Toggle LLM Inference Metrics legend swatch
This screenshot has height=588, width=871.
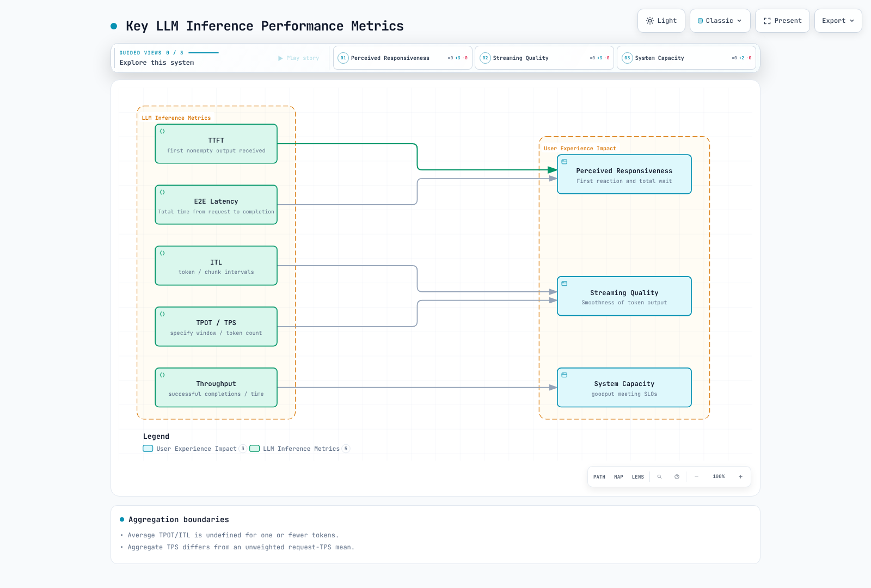(254, 449)
